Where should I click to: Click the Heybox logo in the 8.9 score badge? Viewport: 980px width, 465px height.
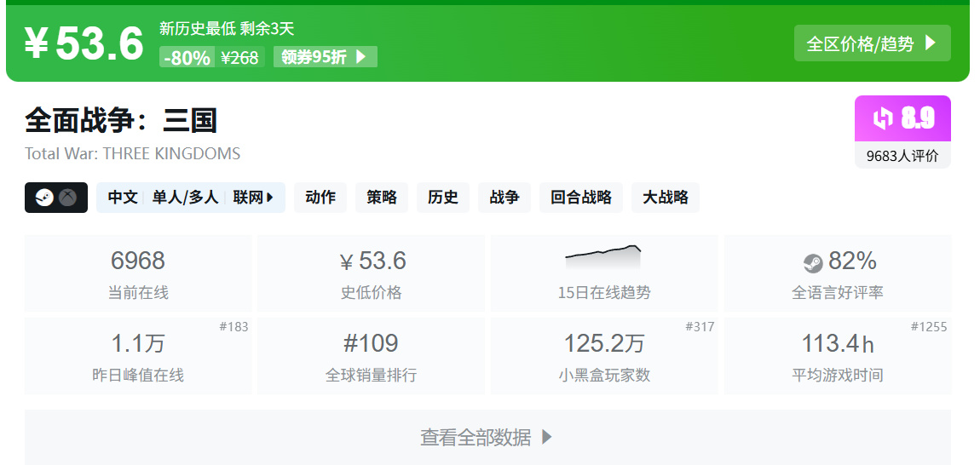(883, 118)
